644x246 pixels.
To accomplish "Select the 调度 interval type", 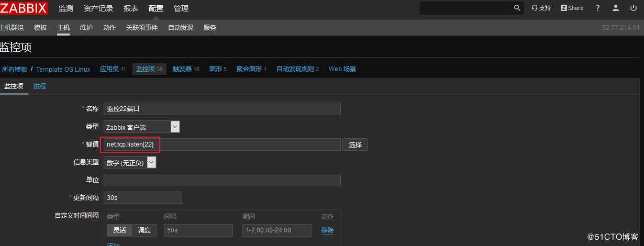I will (x=144, y=230).
